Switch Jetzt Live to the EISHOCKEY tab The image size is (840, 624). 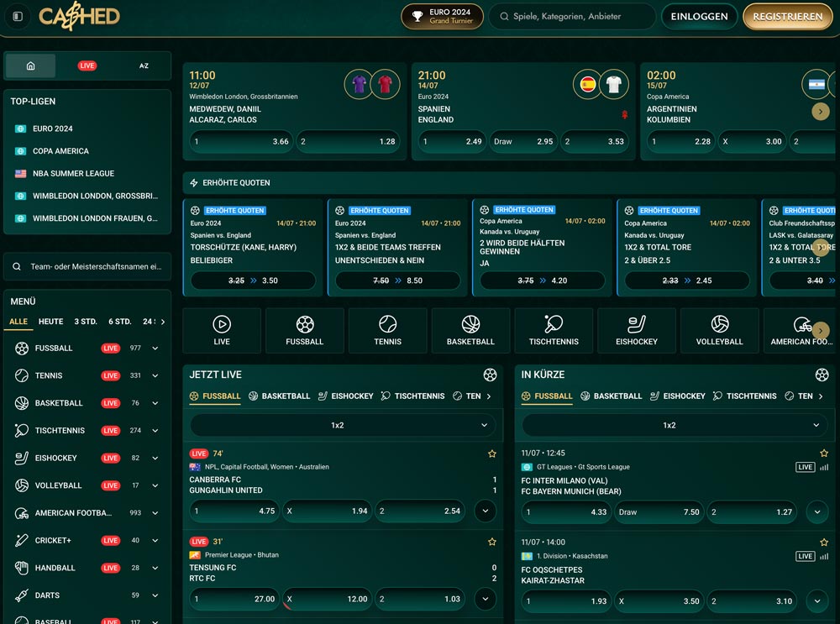(x=345, y=396)
